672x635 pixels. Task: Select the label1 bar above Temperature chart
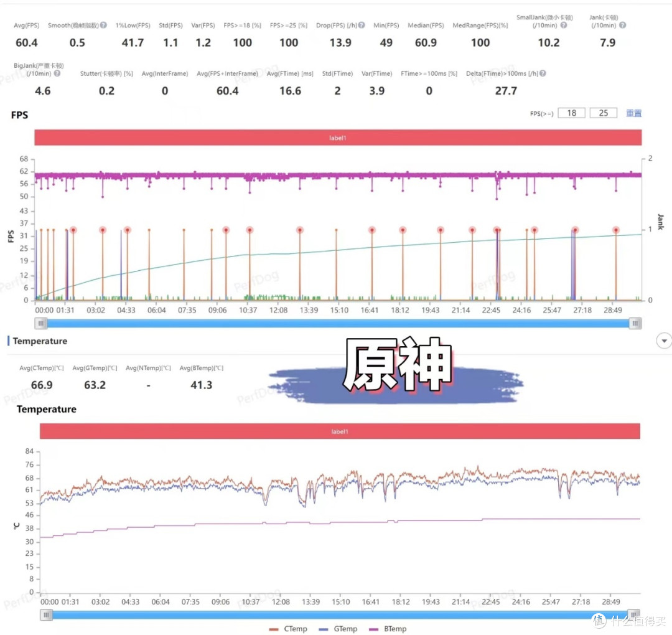pos(340,431)
